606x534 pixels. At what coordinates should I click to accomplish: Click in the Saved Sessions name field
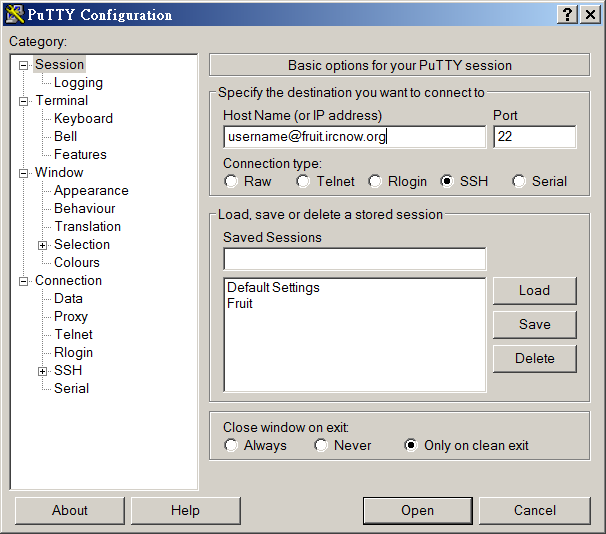pyautogui.click(x=354, y=259)
